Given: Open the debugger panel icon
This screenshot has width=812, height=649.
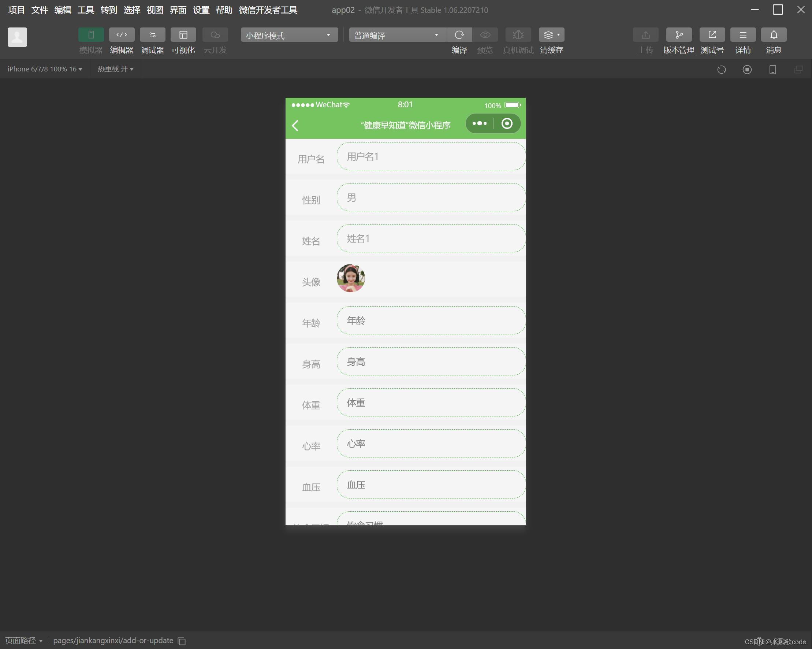Looking at the screenshot, I should click(152, 35).
